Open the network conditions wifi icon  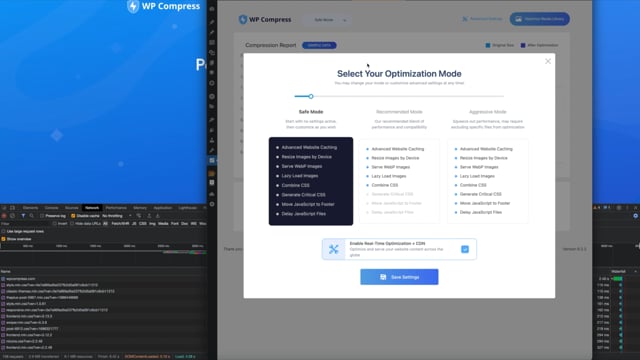(x=139, y=216)
